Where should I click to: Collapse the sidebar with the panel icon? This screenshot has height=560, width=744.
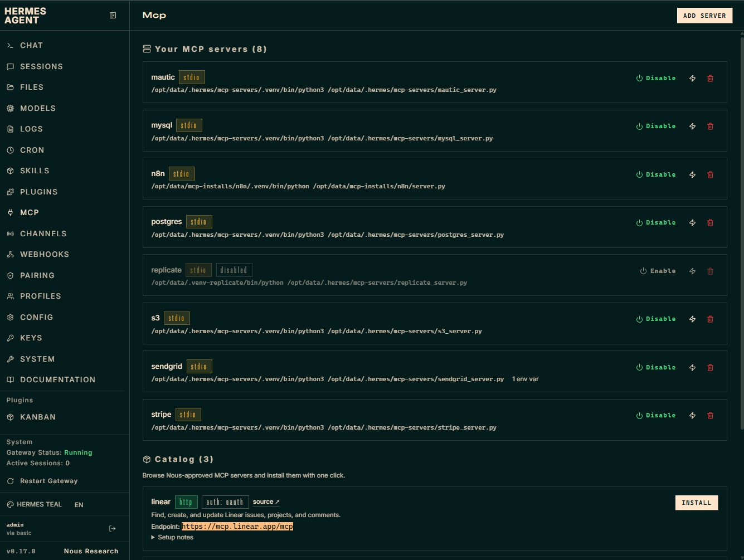click(113, 16)
